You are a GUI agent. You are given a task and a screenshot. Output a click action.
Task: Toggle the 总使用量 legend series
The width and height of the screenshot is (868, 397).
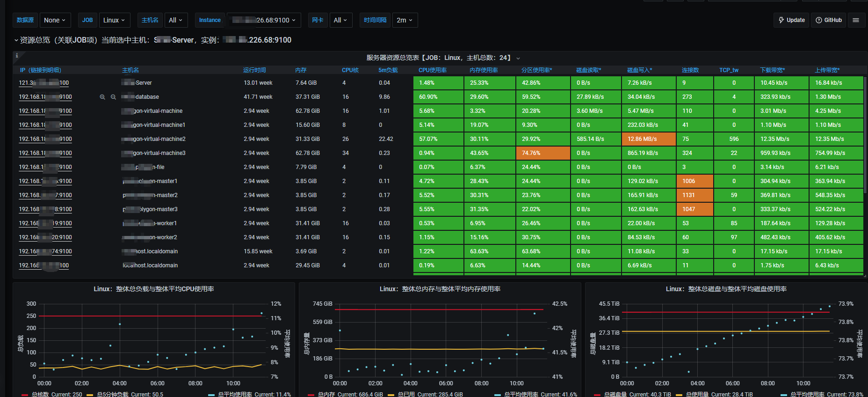[697, 395]
